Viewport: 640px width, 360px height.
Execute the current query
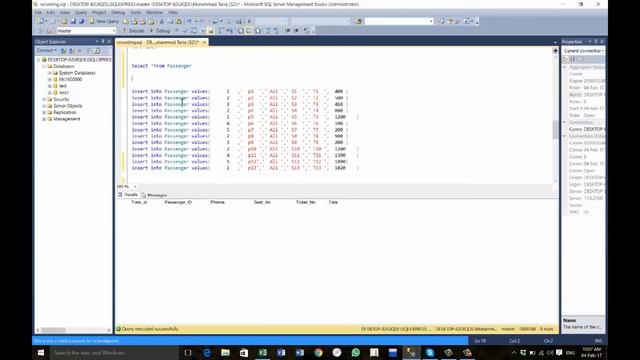(x=133, y=31)
